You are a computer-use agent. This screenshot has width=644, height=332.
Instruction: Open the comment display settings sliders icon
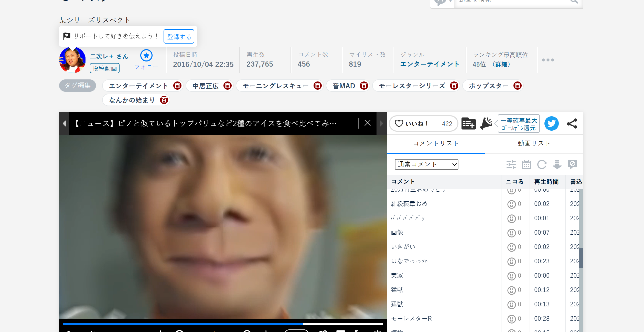pyautogui.click(x=511, y=164)
